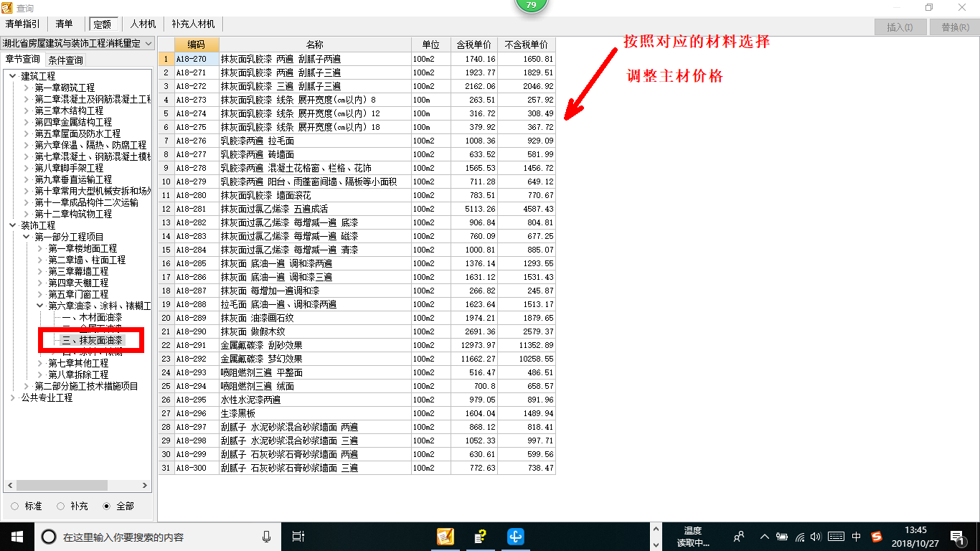Select the 一、木材面油漆 tree item

click(x=93, y=317)
